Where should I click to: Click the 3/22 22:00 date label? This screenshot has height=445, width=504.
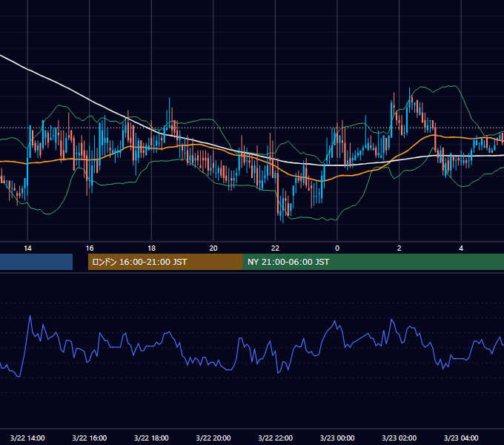click(x=276, y=438)
